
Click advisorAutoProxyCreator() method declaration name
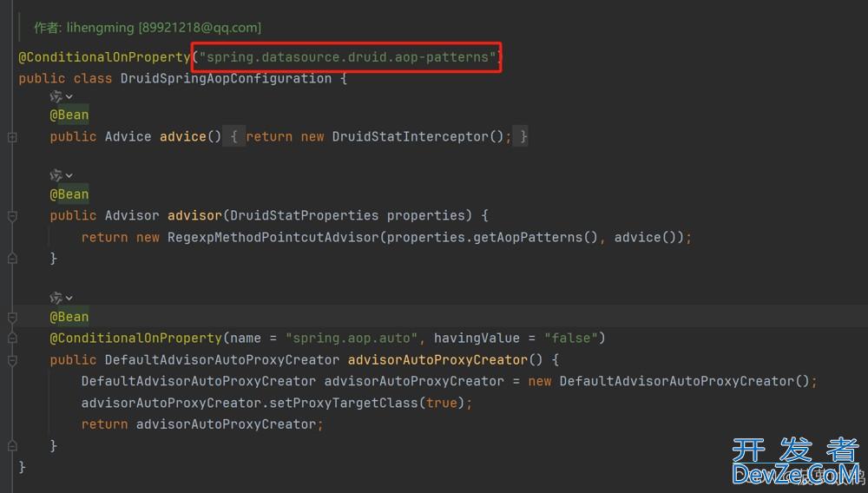click(x=437, y=360)
